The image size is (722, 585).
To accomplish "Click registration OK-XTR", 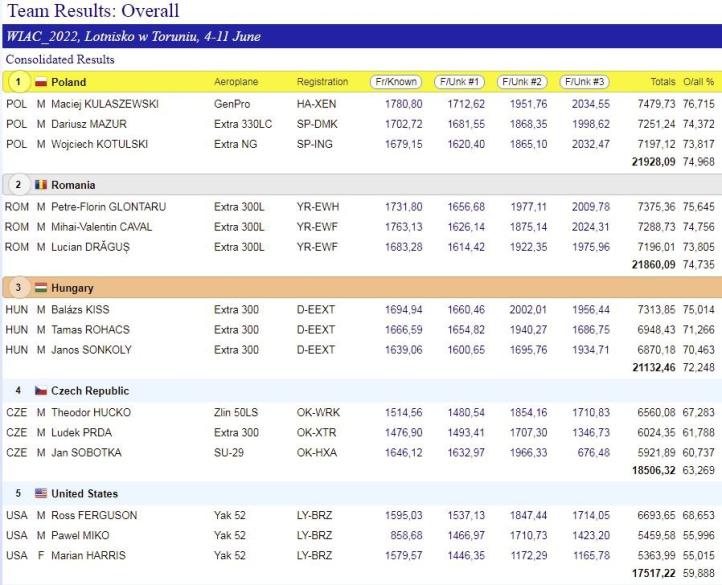I will click(x=316, y=433).
